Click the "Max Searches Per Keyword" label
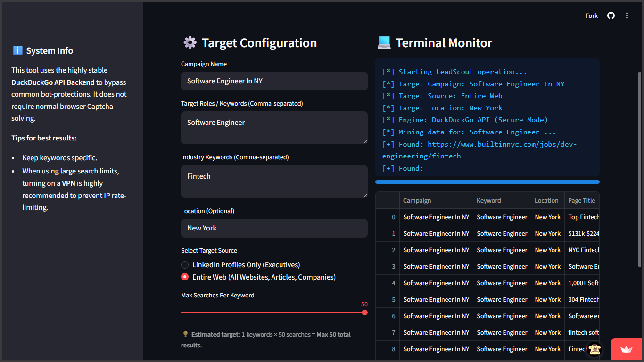This screenshot has width=644, height=362. tap(218, 296)
